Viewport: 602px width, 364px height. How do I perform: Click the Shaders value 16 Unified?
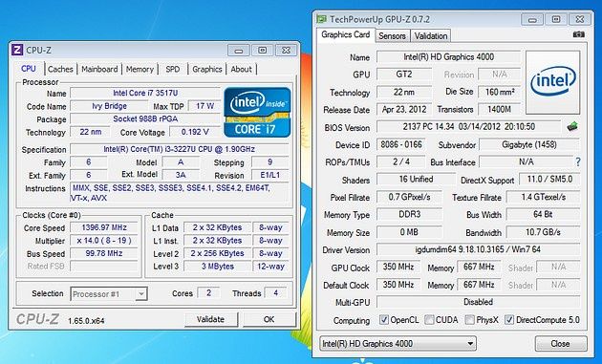tap(416, 180)
